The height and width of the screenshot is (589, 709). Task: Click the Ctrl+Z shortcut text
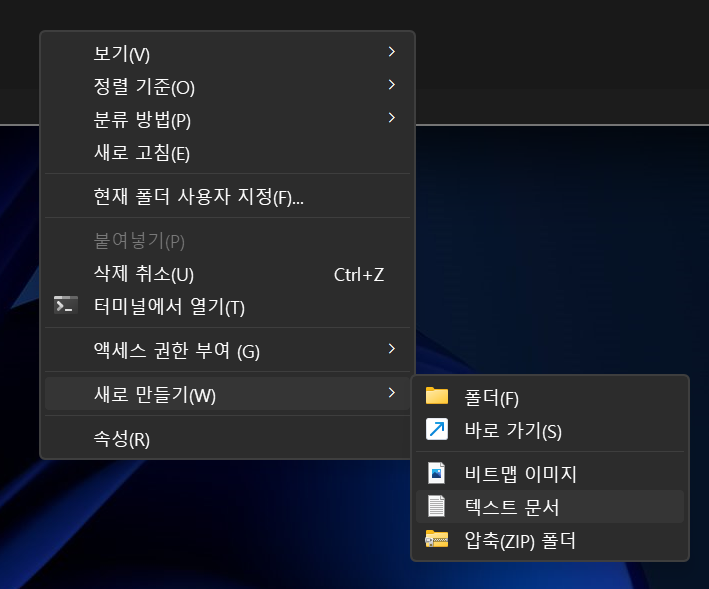[359, 274]
